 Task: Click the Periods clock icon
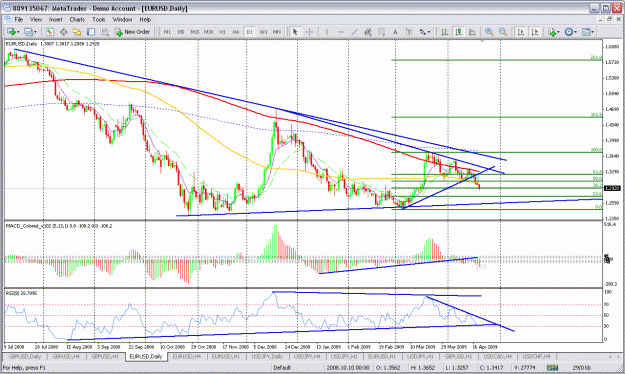point(569,32)
